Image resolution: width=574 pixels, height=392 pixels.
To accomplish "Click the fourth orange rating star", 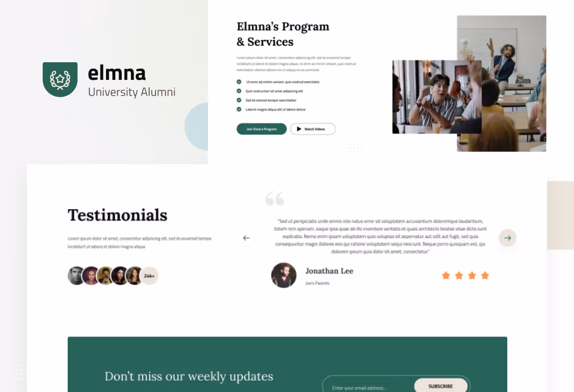I will [x=485, y=275].
